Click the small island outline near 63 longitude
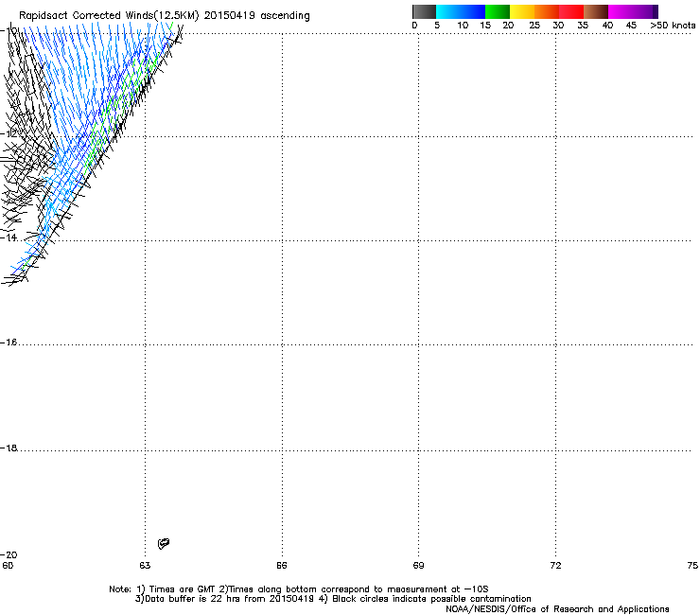This screenshot has height=615, width=700. pyautogui.click(x=164, y=543)
